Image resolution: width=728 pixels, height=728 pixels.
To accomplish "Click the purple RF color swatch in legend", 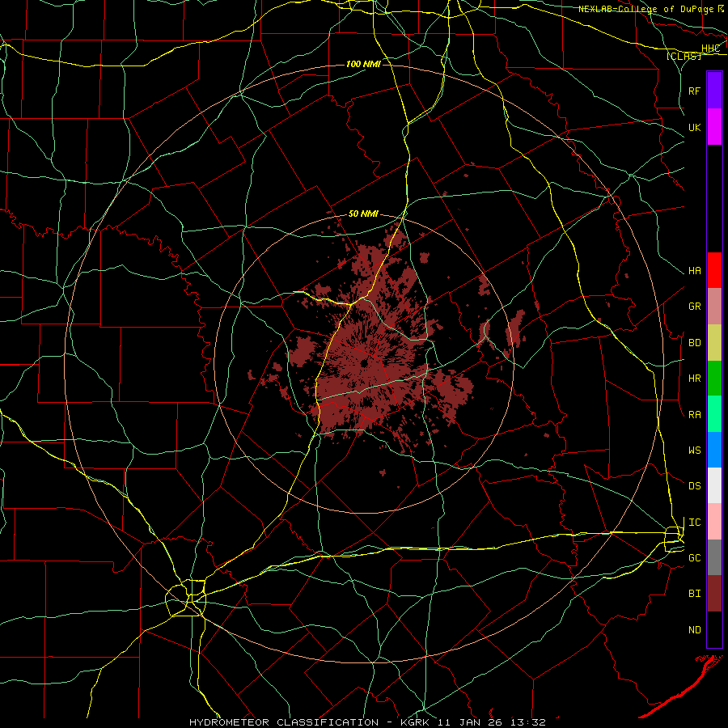I will point(714,91).
